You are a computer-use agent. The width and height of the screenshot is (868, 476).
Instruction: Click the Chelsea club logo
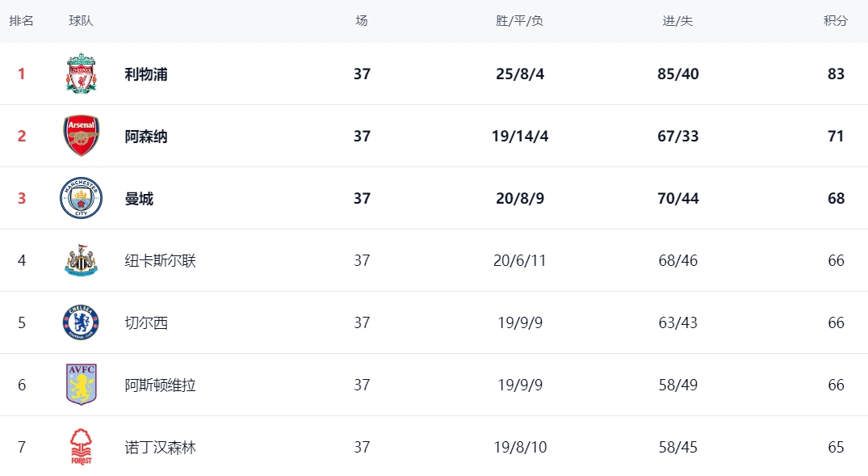click(82, 322)
